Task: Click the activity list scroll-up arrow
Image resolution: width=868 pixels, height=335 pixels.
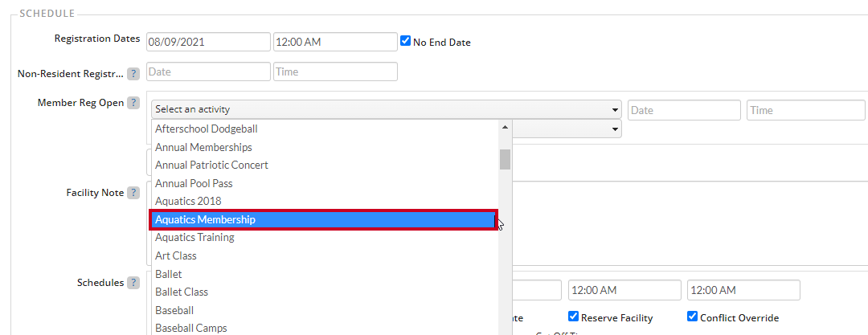Action: (504, 128)
